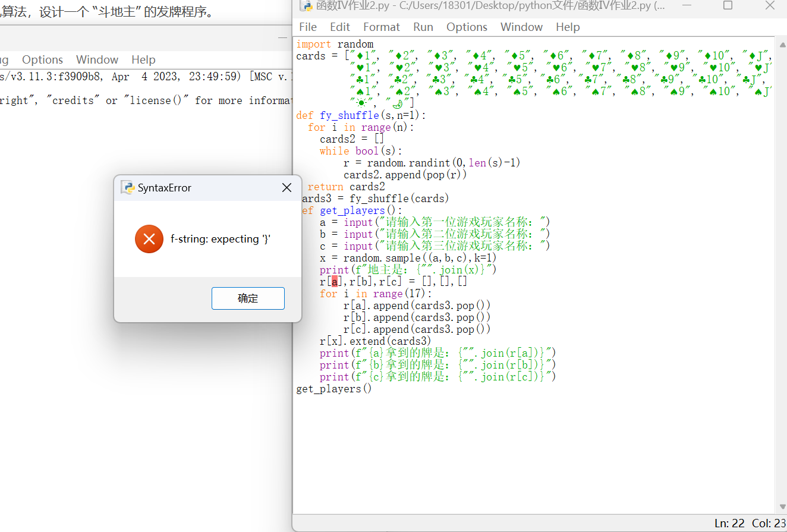Click 'x = random.sample((a,b,c),k=1)' line

coord(408,258)
